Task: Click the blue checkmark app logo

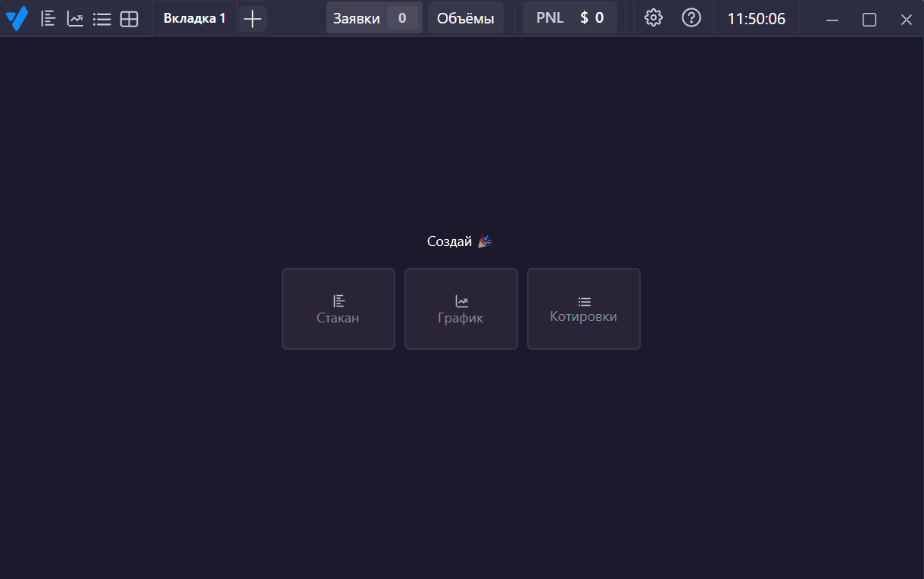Action: (17, 18)
